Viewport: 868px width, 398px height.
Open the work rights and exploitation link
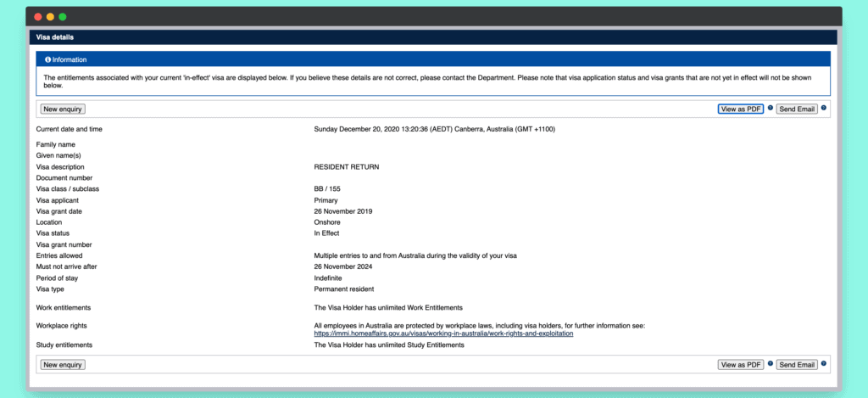443,334
